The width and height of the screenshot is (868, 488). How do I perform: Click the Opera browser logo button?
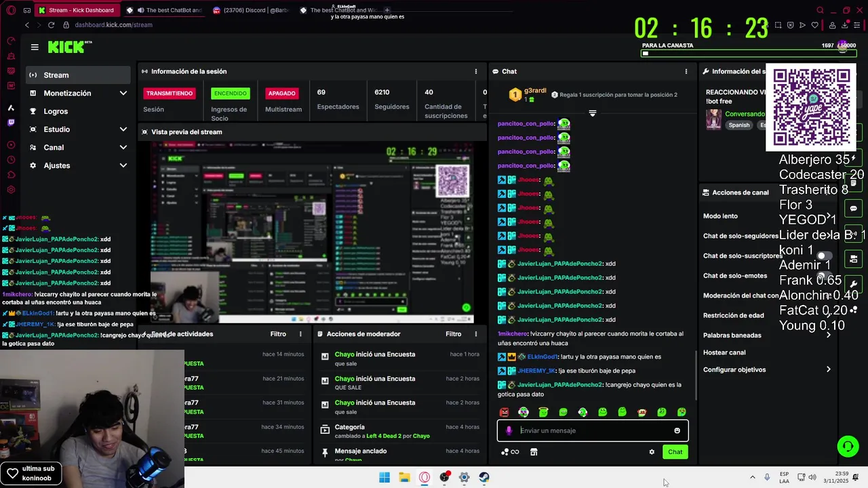click(x=10, y=9)
